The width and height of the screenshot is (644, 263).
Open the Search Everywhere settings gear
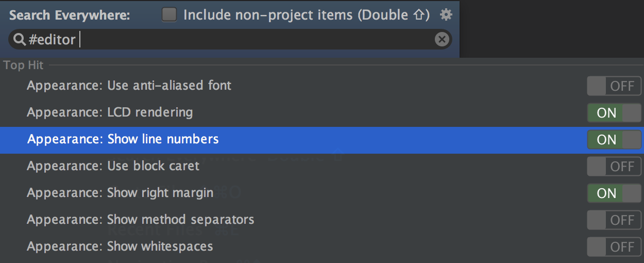click(x=446, y=15)
